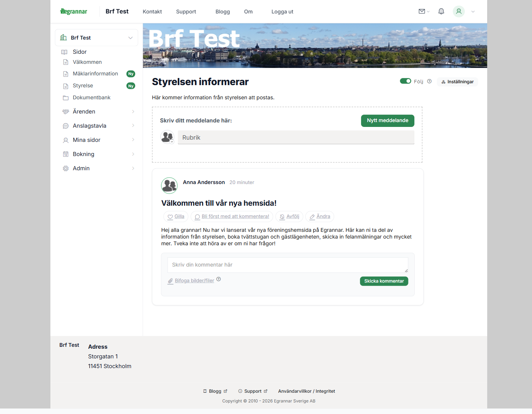This screenshot has height=414, width=532.
Task: Click the Egrannar logo
Action: point(74,11)
